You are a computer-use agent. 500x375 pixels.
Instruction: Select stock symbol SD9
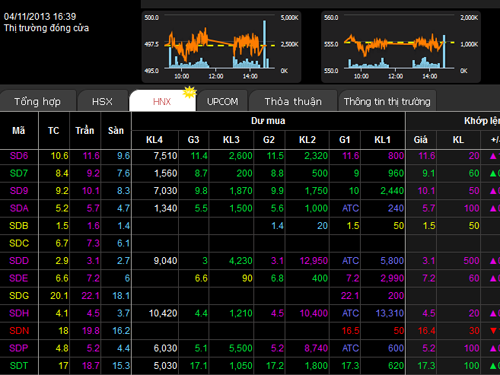pyautogui.click(x=19, y=191)
